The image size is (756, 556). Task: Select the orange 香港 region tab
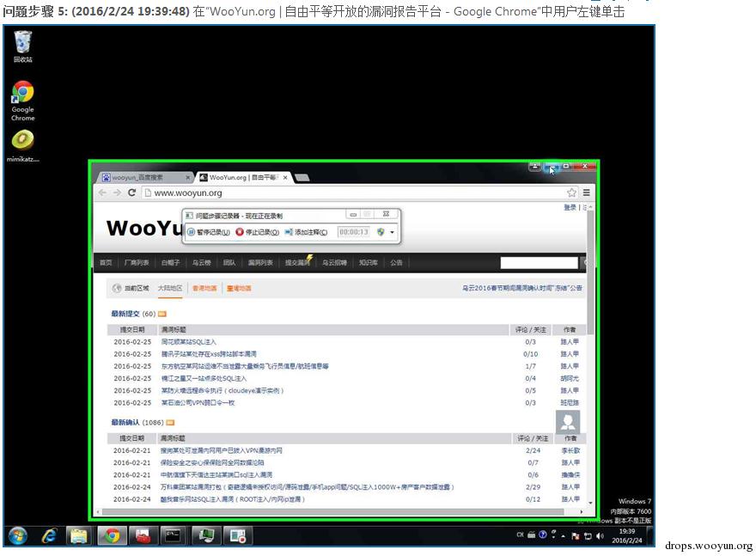pyautogui.click(x=204, y=288)
